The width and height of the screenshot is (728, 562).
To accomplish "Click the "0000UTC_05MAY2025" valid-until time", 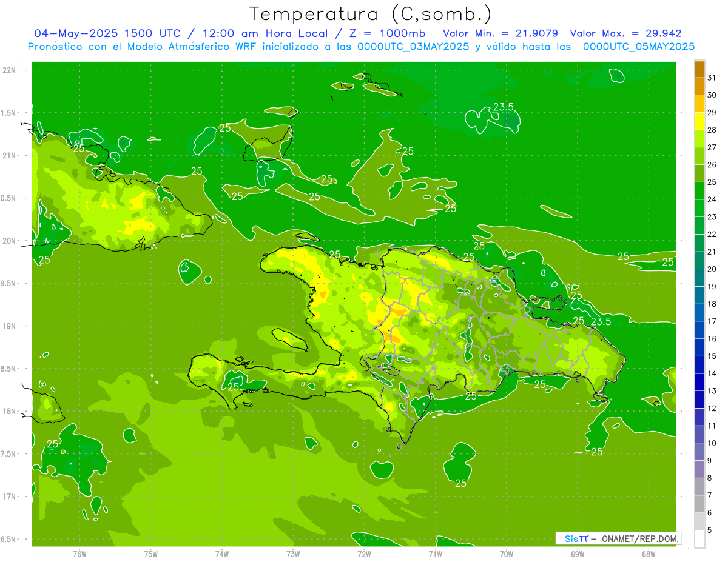I will (x=638, y=47).
